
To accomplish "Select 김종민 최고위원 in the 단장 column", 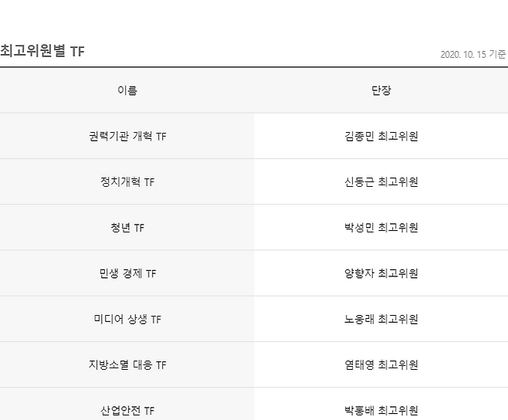I will [381, 137].
